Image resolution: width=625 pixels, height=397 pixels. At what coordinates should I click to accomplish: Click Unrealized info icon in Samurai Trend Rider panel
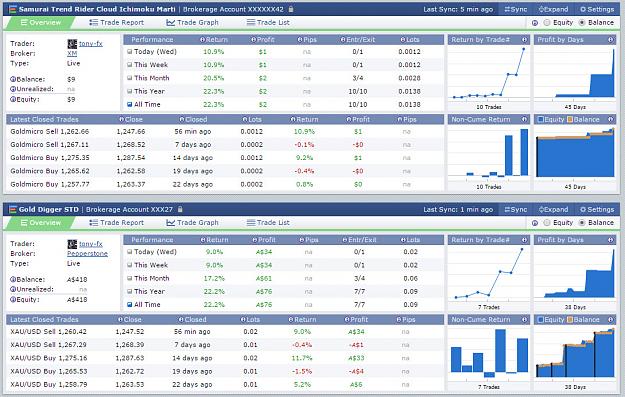(x=13, y=89)
